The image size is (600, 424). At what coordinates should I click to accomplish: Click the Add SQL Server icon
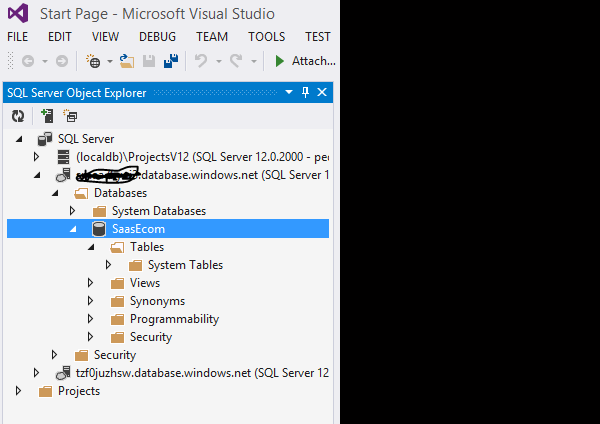[x=47, y=116]
